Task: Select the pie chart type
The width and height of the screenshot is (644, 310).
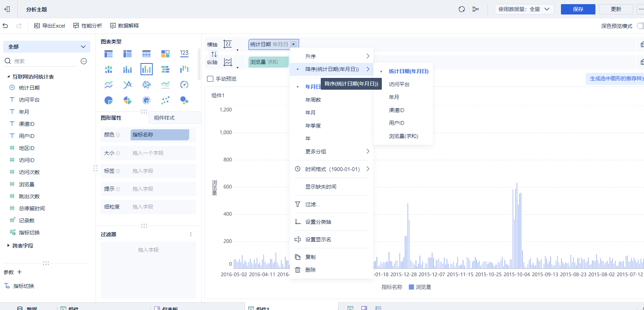Action: tap(109, 100)
